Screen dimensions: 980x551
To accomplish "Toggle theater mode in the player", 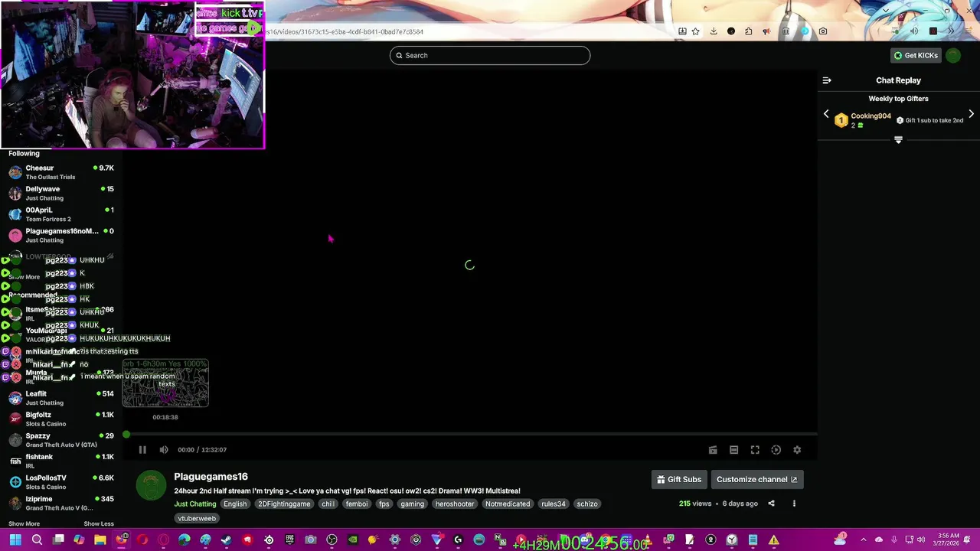I will pyautogui.click(x=733, y=450).
